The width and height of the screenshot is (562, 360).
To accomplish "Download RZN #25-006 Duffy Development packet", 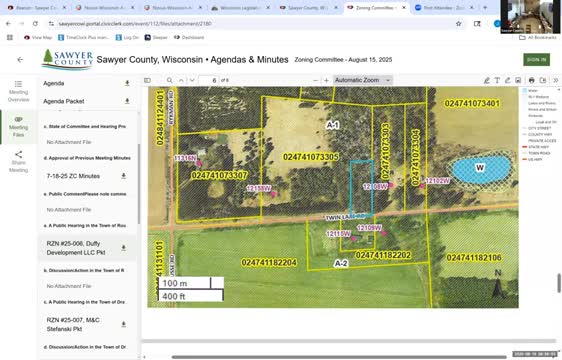I will point(123,248).
